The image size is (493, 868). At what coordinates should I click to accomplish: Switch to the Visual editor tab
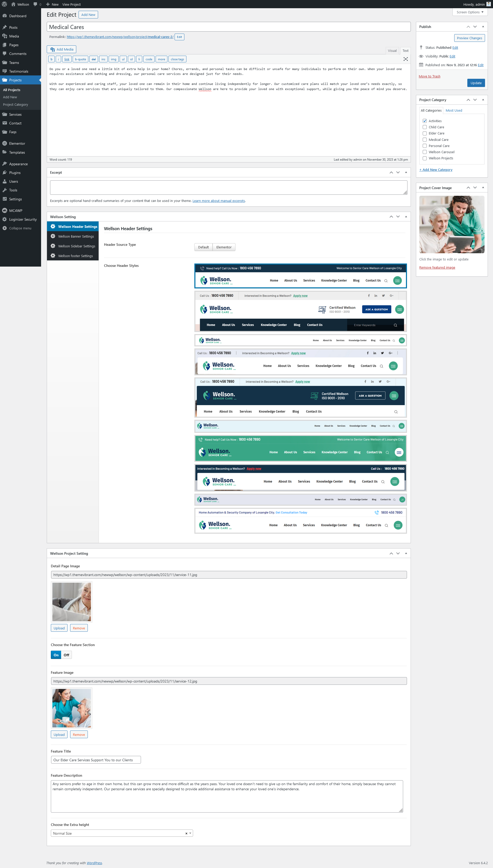point(392,51)
